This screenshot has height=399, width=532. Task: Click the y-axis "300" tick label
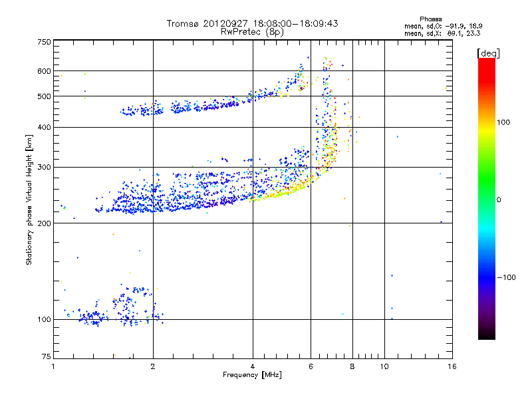coord(44,168)
